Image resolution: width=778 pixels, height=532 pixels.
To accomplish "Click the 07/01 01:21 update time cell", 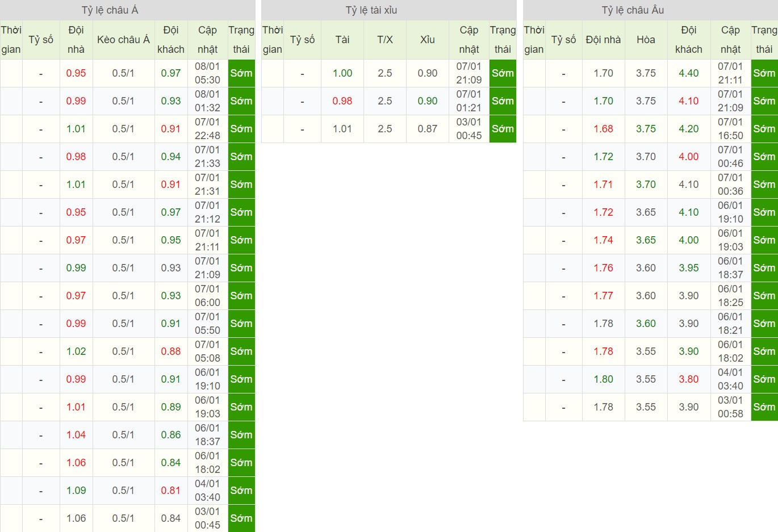I will pos(469,101).
